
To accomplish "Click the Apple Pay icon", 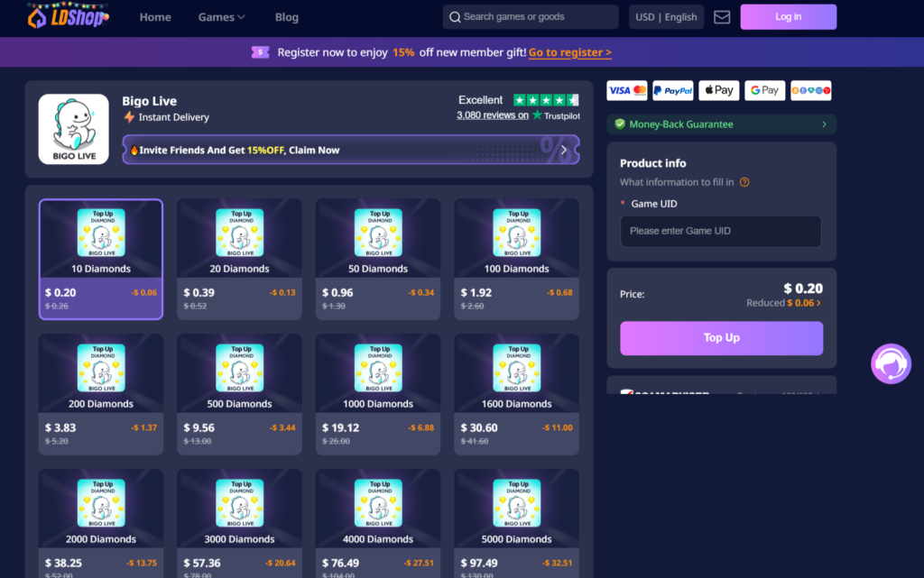I will [719, 91].
